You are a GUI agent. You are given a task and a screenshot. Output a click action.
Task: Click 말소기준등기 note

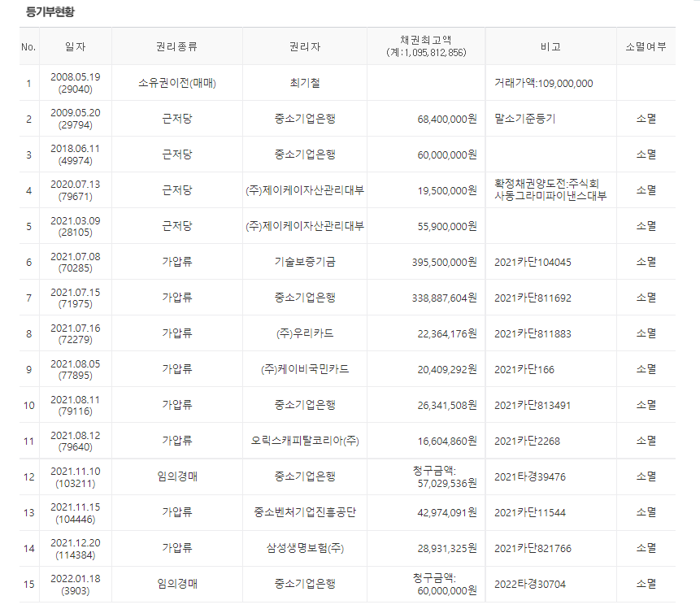coord(524,119)
